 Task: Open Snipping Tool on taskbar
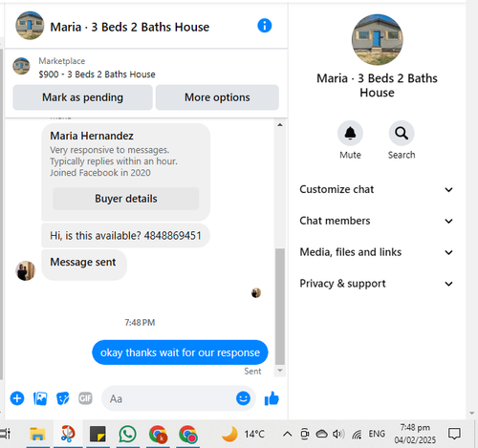(68, 434)
